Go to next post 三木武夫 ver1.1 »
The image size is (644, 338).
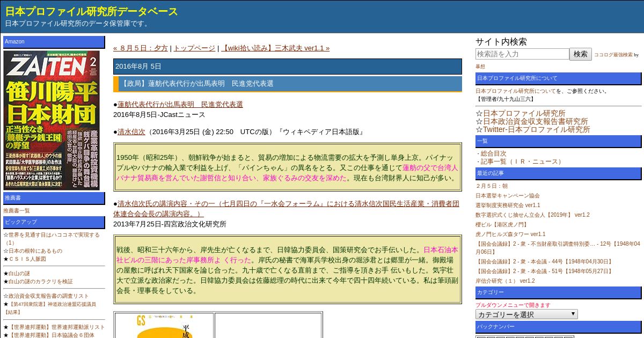pos(275,48)
